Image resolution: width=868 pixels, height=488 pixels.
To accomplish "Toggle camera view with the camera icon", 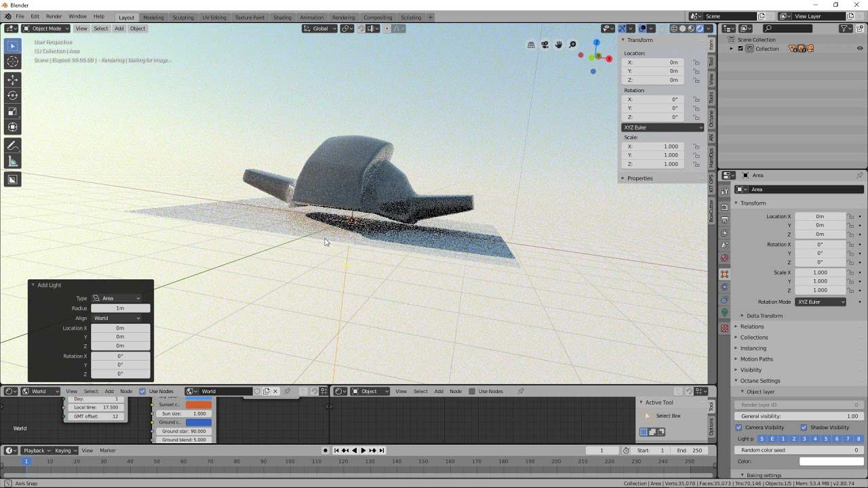I will 545,45.
